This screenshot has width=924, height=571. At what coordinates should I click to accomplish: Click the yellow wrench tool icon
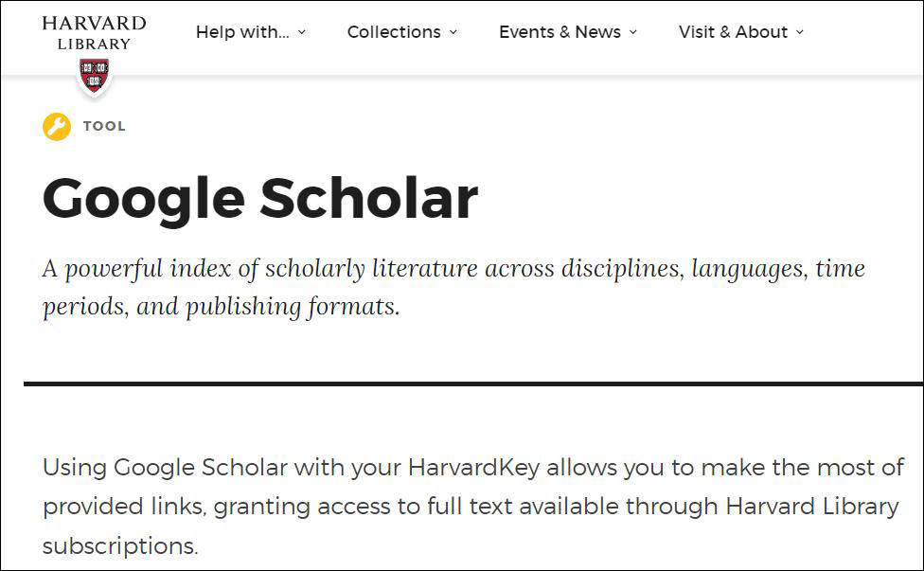pyautogui.click(x=57, y=126)
